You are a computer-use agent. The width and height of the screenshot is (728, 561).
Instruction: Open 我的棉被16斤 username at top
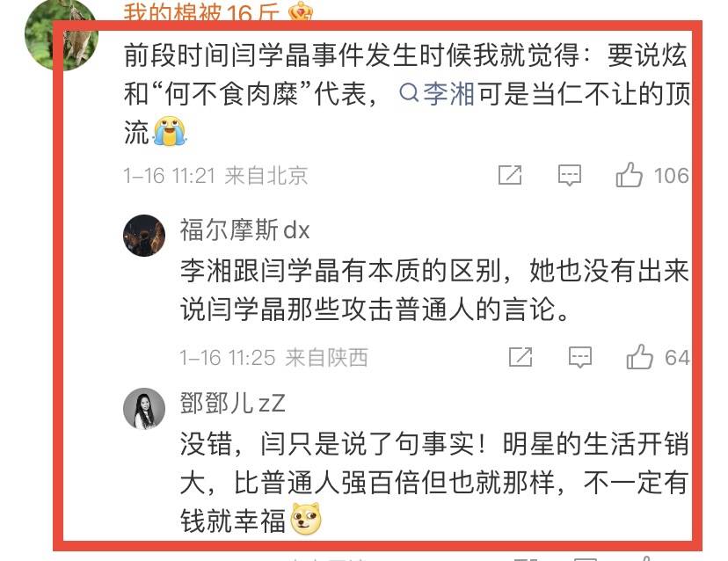point(201,11)
